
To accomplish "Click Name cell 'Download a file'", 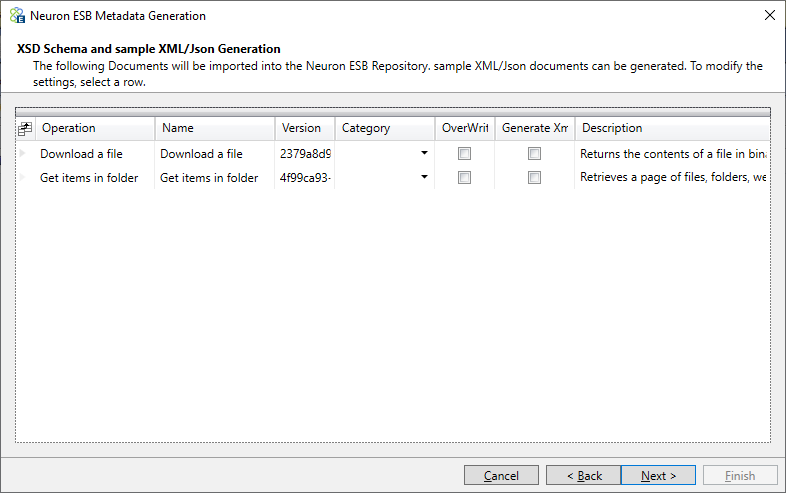I will (215, 153).
